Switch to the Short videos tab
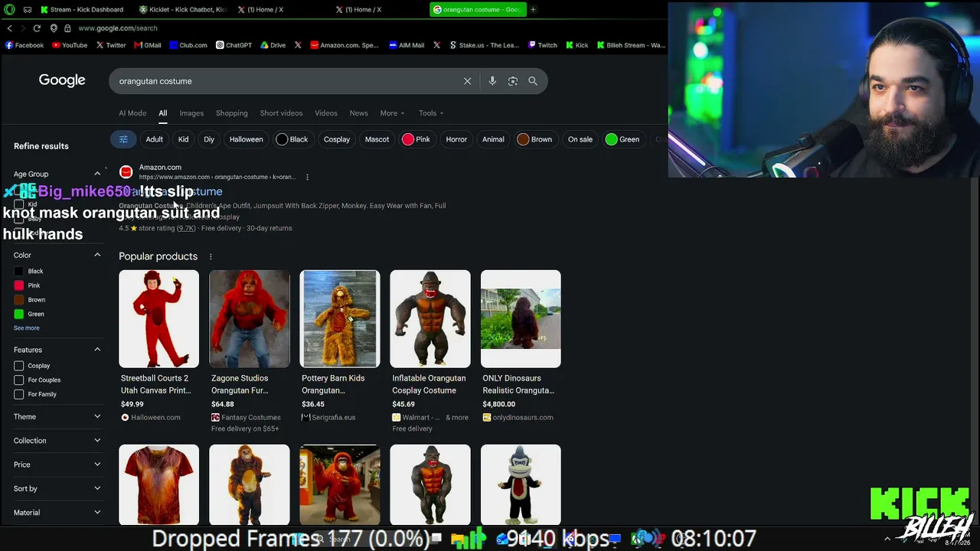 (281, 113)
